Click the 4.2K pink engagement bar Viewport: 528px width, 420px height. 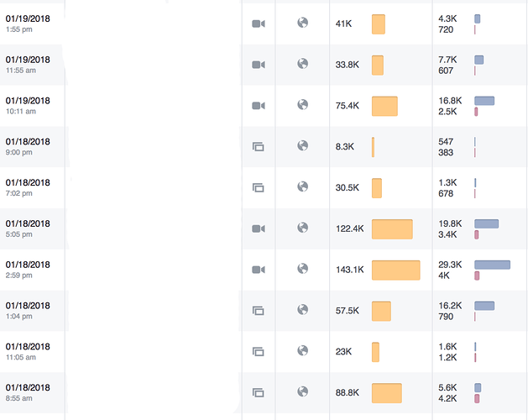[x=477, y=399]
